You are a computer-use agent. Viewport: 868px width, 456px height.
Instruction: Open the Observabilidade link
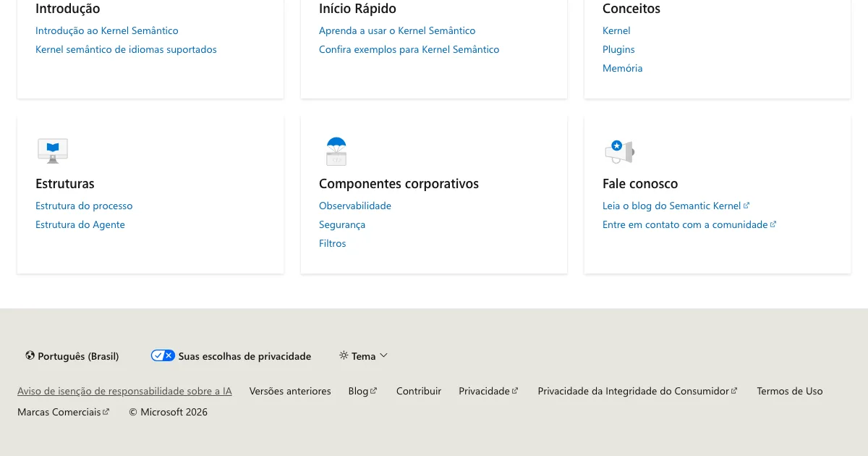[x=355, y=206]
